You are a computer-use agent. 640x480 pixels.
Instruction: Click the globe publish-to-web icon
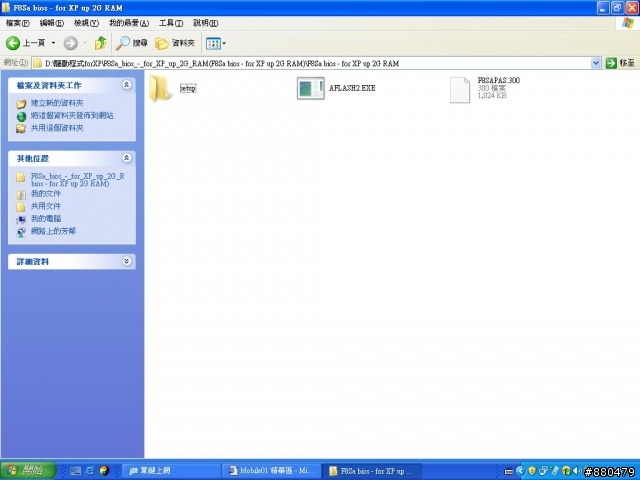point(21,116)
